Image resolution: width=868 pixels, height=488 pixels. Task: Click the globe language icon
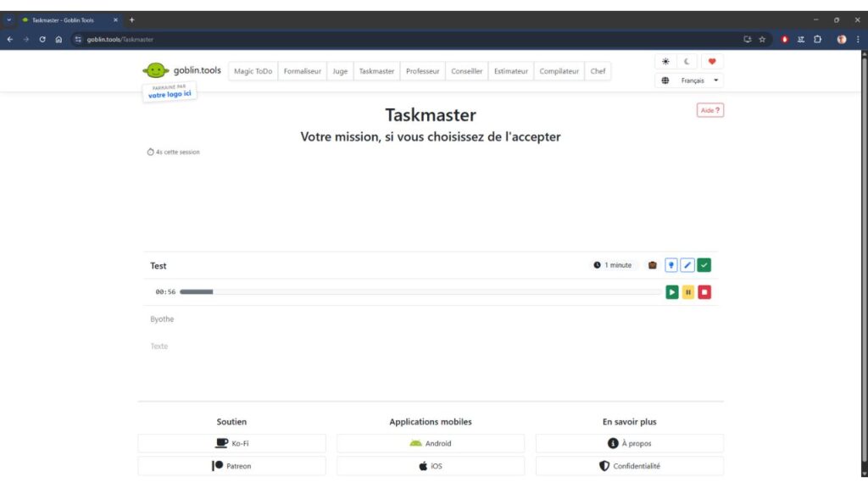(x=665, y=80)
